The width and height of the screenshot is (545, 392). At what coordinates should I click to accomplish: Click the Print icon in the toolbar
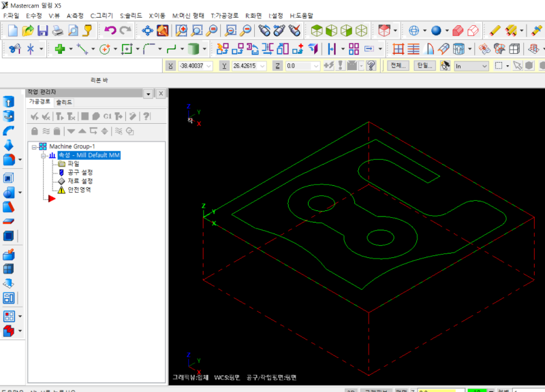58,30
